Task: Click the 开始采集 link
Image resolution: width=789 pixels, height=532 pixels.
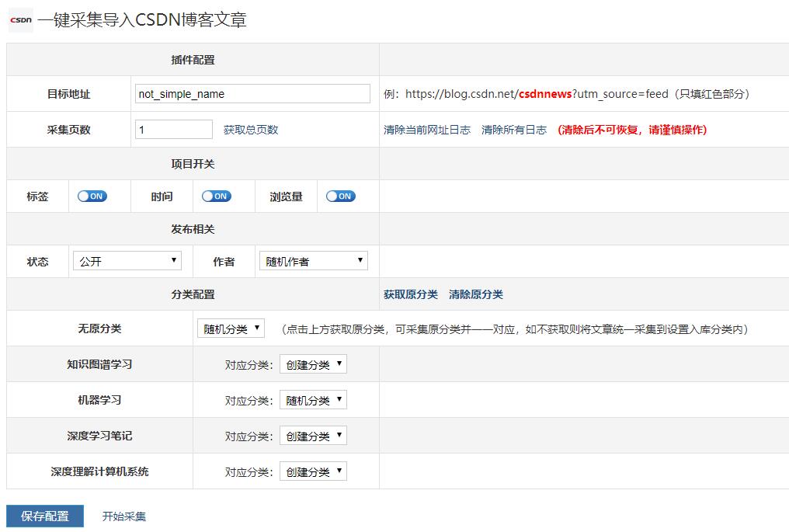Action: (x=123, y=516)
